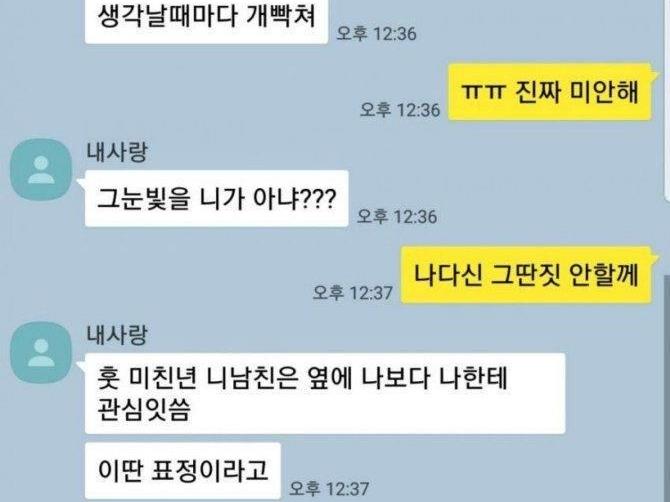
Task: Click timestamp next to 생각날때마다 개빡쳐
Action: tap(376, 33)
